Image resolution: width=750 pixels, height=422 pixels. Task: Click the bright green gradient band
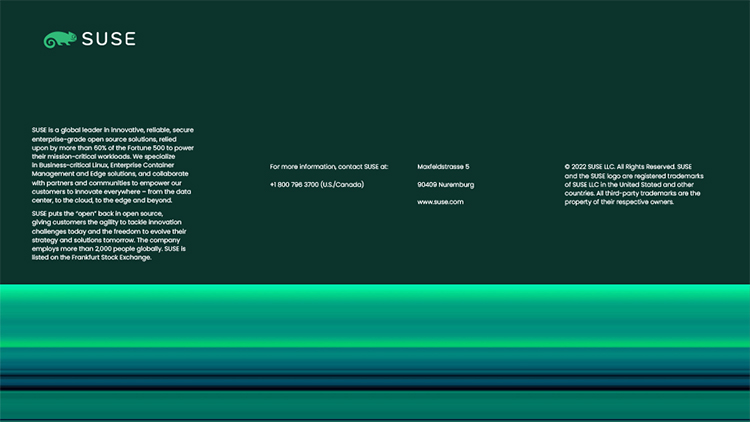pos(375,298)
